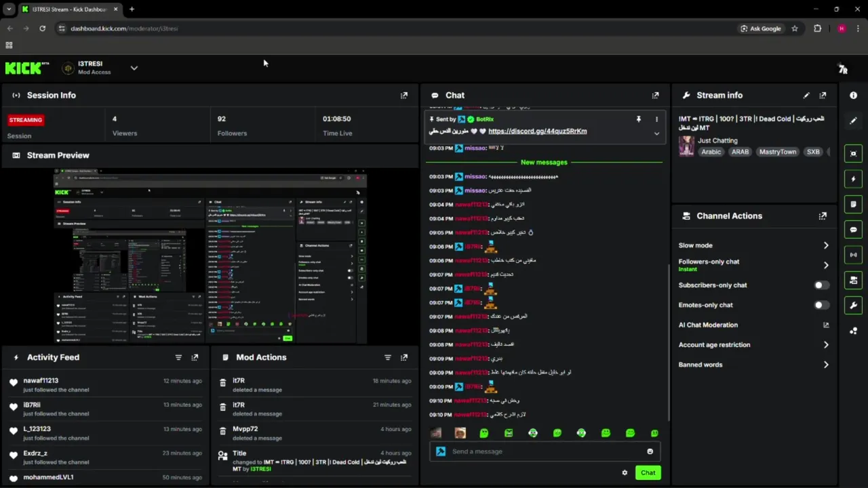Send the message with the Chat button

(648, 473)
